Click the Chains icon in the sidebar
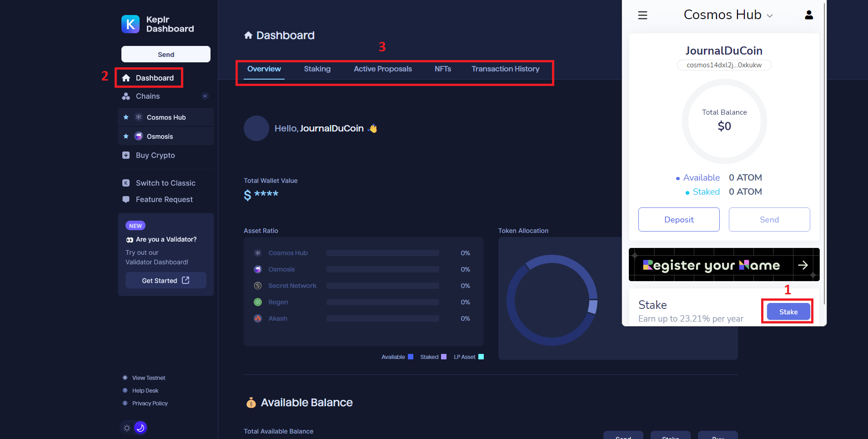Image resolution: width=868 pixels, height=439 pixels. (x=126, y=96)
